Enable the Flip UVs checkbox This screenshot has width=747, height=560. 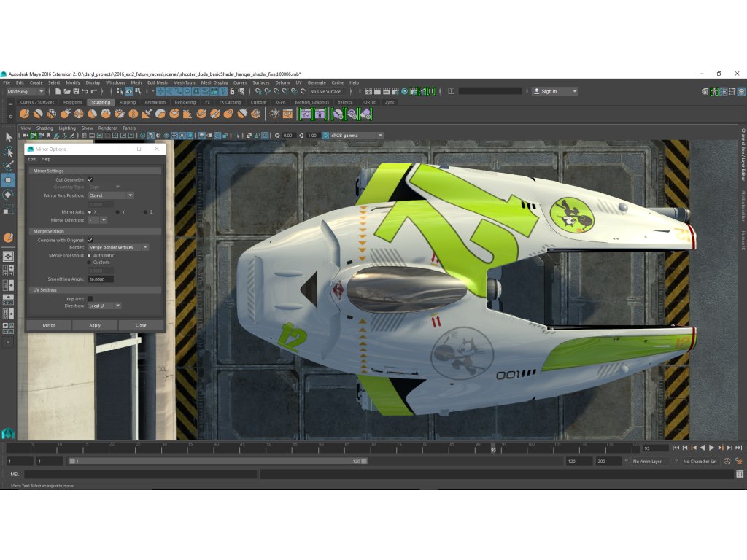(x=90, y=298)
